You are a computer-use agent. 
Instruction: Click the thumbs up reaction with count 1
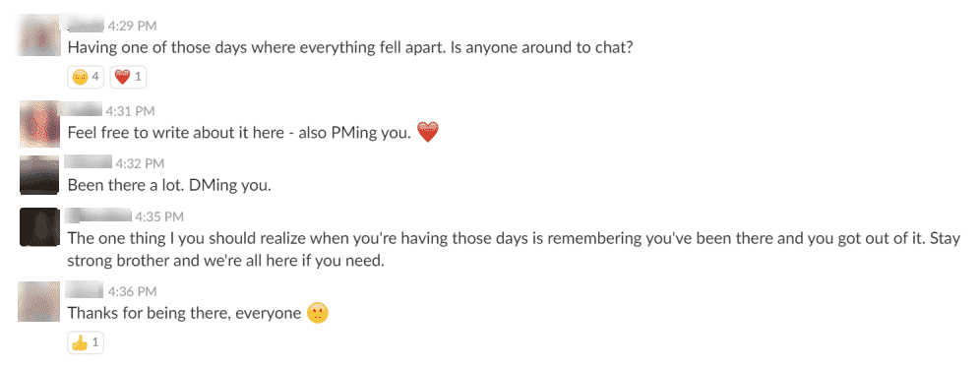[x=86, y=342]
